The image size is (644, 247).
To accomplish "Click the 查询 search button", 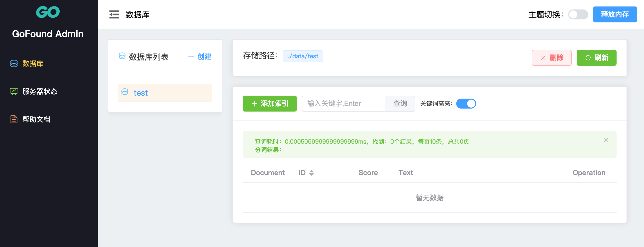I will point(400,103).
